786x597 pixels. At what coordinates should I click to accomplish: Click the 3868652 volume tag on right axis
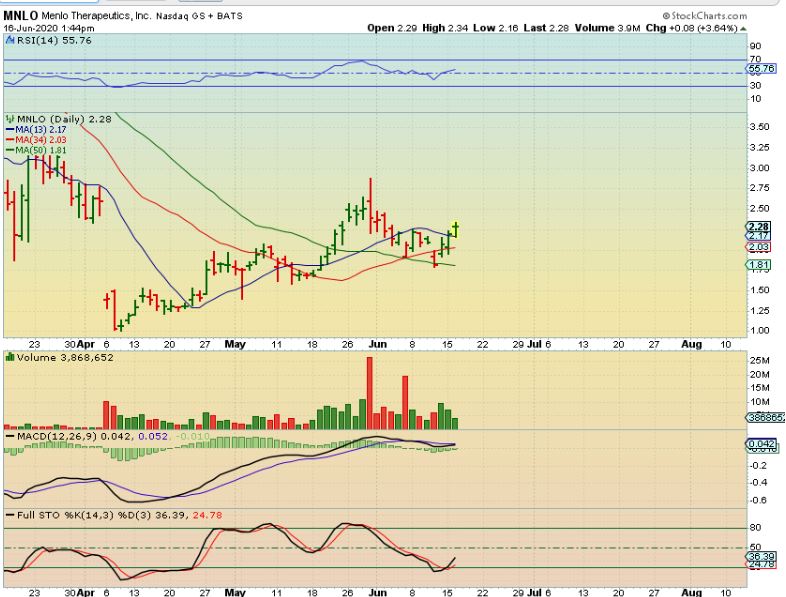click(x=765, y=417)
